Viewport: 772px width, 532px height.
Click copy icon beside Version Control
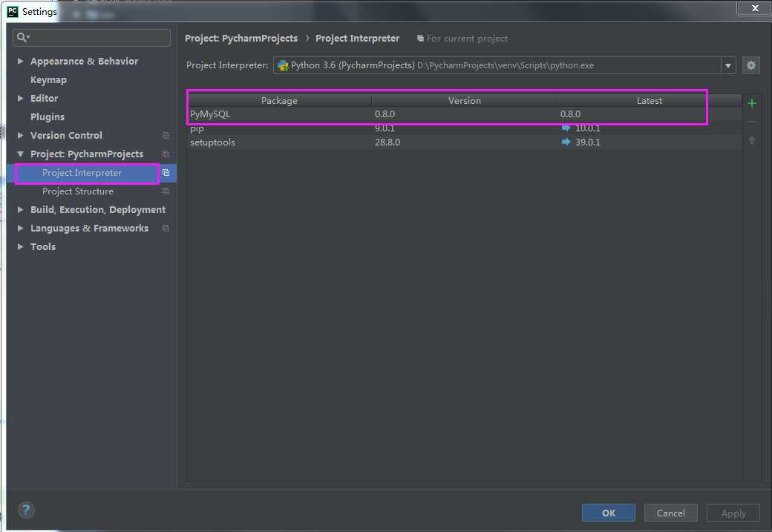pyautogui.click(x=166, y=135)
